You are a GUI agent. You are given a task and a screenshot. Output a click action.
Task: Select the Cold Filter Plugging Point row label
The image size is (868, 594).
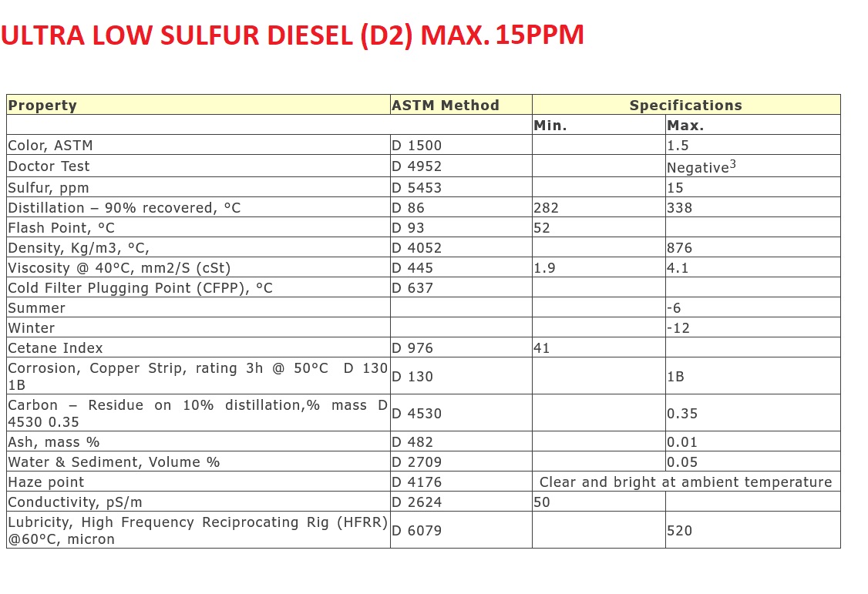coord(140,288)
